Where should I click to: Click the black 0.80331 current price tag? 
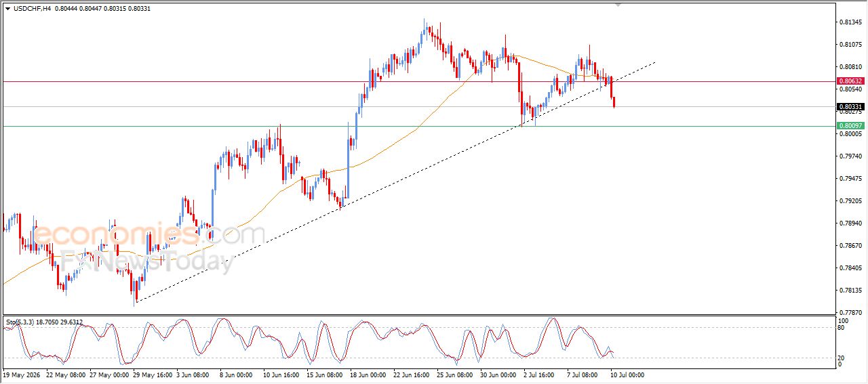coord(850,107)
